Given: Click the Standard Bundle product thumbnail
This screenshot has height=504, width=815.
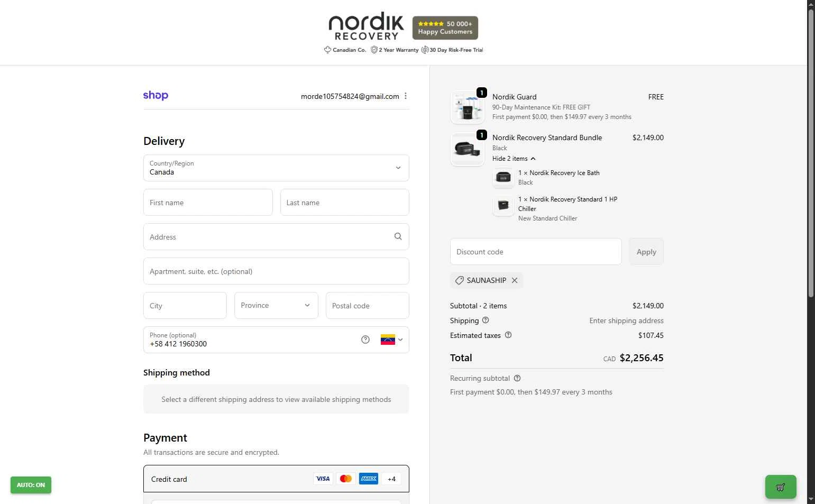Looking at the screenshot, I should (468, 149).
